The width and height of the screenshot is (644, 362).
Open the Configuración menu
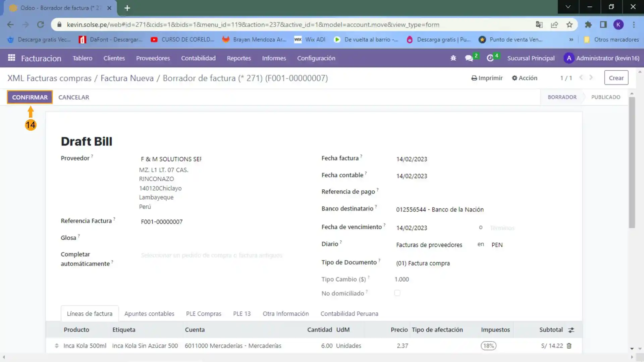click(316, 58)
